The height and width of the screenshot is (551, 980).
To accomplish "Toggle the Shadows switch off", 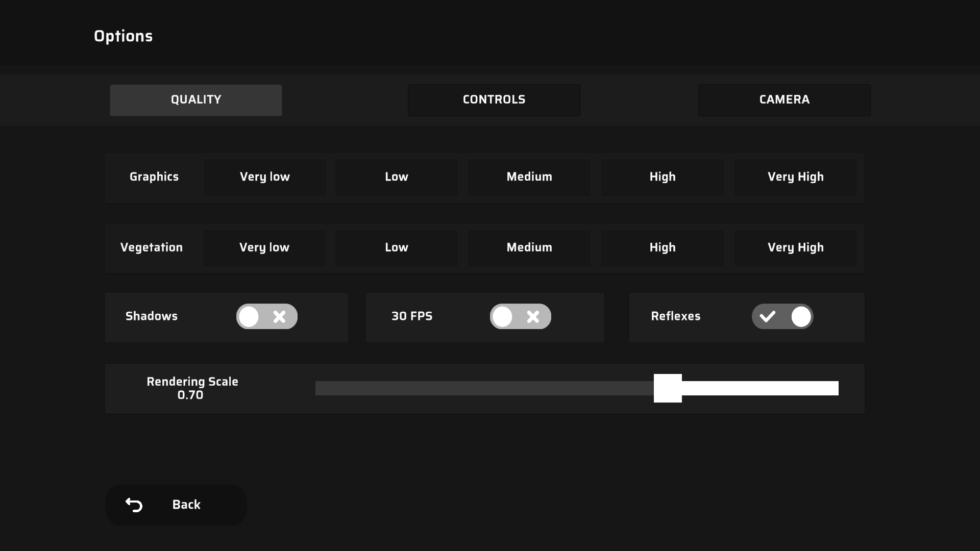I will [x=267, y=316].
